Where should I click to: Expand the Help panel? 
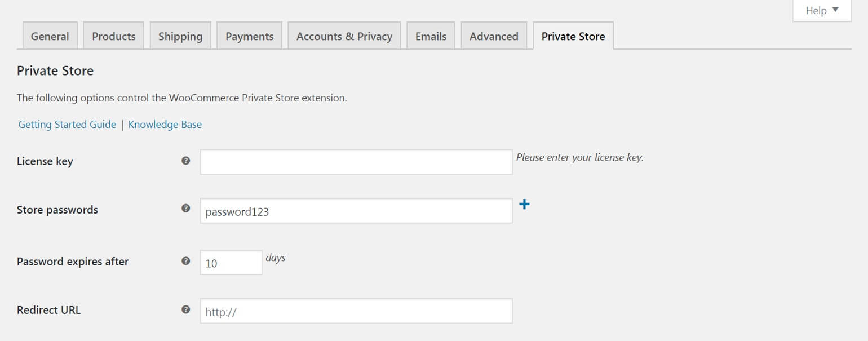click(821, 10)
